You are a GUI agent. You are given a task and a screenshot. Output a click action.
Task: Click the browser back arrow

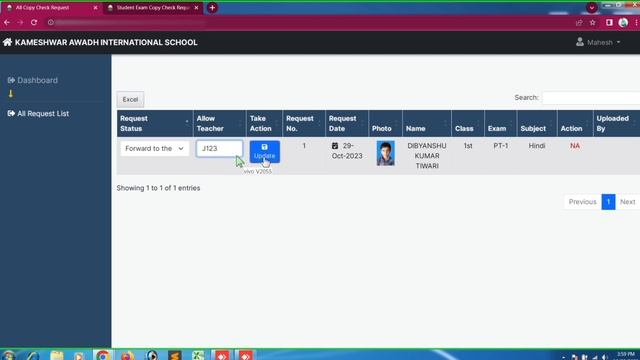[7, 22]
